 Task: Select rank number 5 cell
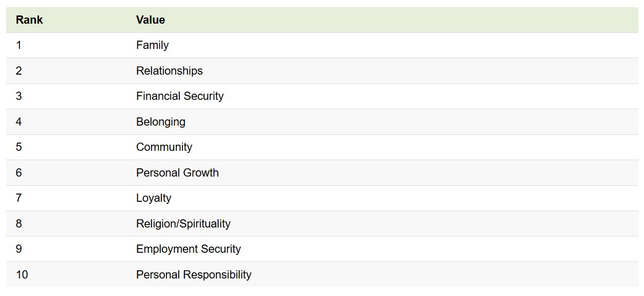click(x=19, y=147)
